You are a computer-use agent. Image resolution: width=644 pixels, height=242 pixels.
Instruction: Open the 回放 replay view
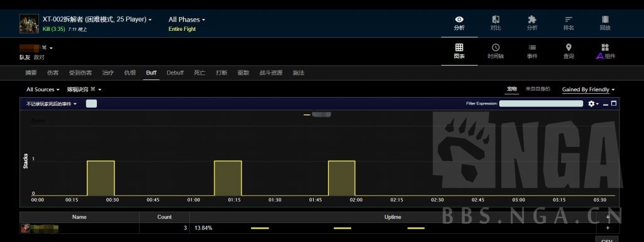coord(605,23)
